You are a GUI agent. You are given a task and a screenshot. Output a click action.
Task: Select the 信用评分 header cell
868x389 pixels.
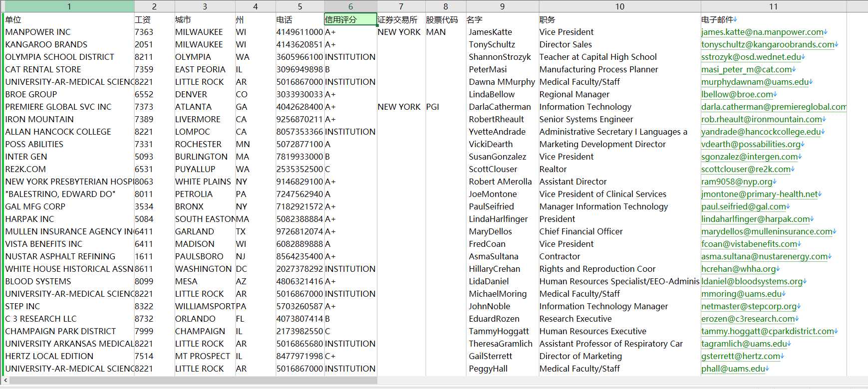pos(350,19)
